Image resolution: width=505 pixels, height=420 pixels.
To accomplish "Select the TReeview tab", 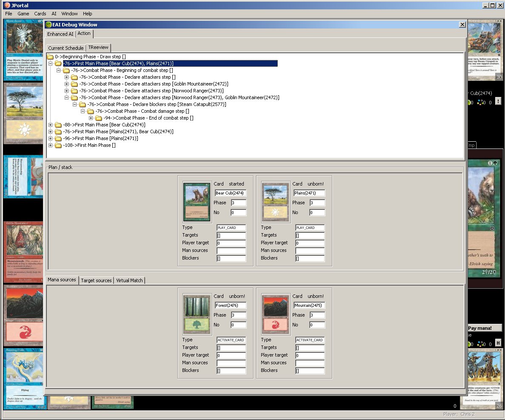I will point(98,47).
